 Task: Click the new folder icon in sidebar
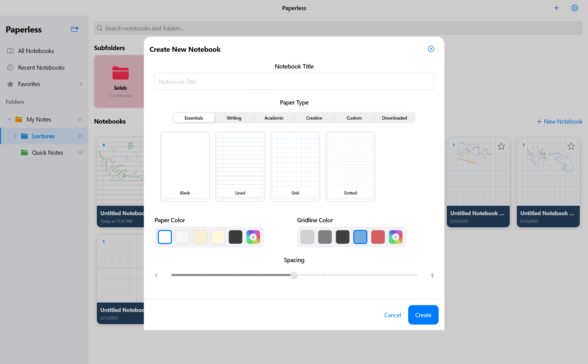point(75,29)
